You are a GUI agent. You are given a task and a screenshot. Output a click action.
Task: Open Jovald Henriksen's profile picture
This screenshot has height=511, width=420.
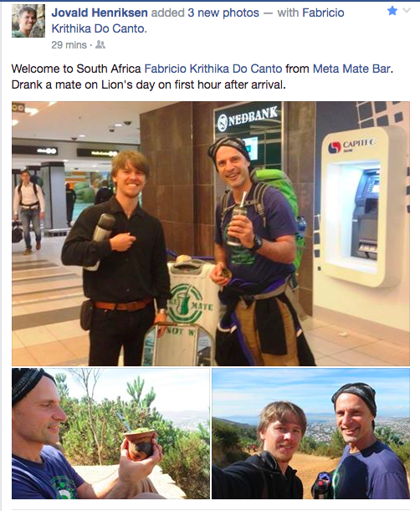pos(28,21)
